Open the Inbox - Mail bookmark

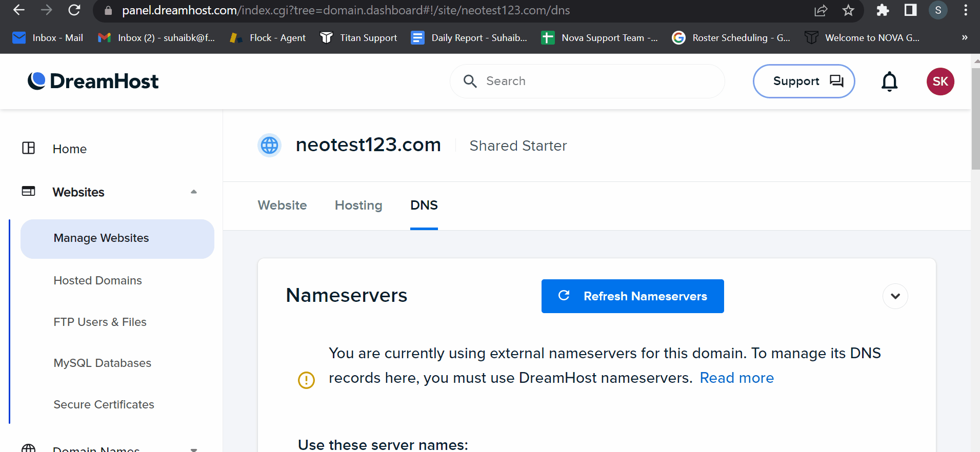[x=48, y=38]
